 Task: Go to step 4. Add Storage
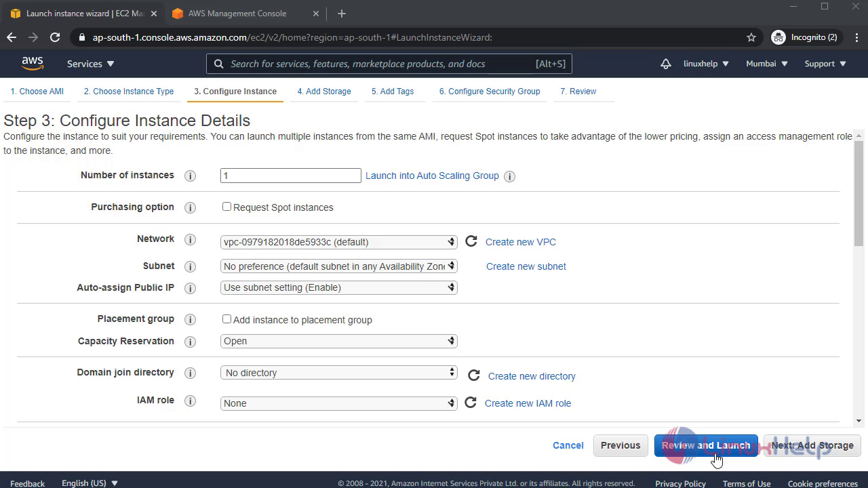(x=324, y=91)
